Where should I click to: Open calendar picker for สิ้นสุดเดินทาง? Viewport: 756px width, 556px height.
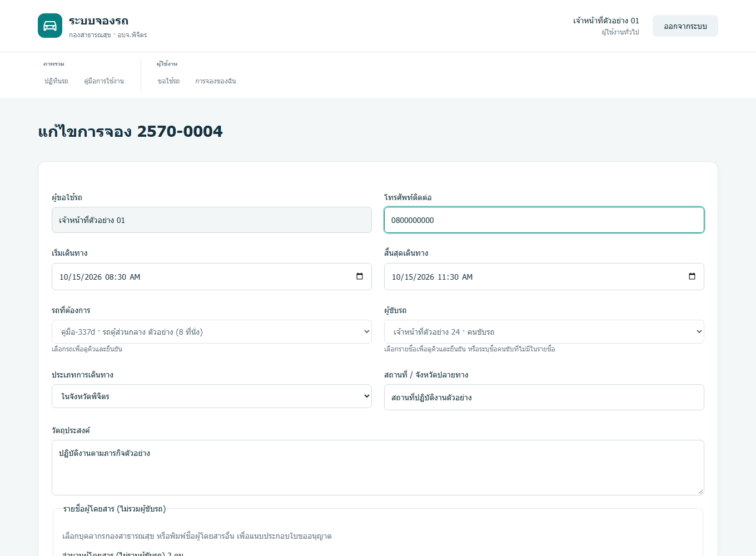[692, 276]
